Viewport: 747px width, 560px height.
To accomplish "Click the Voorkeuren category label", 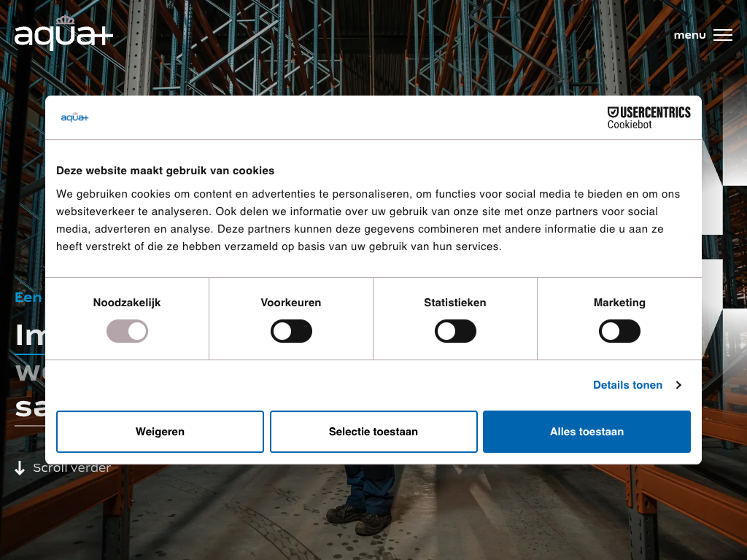I will point(291,303).
